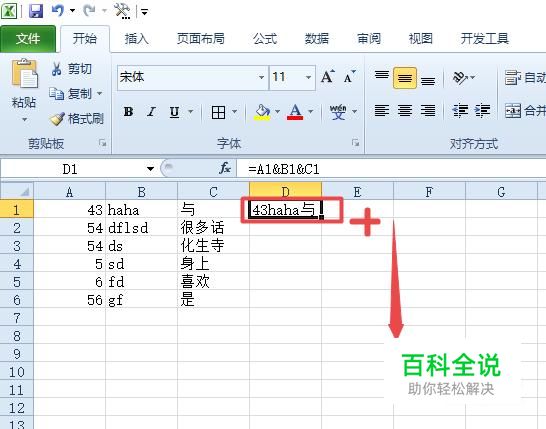Select row 7 header
This screenshot has width=546, height=429.
[17, 318]
